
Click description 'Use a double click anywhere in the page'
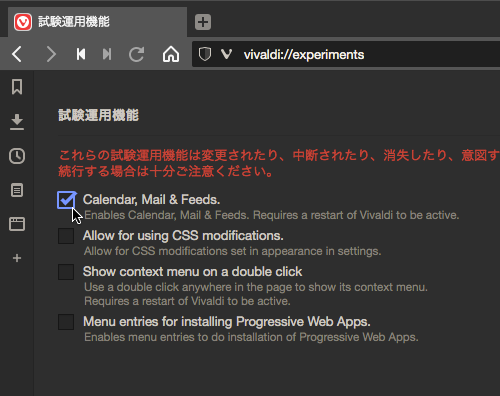(x=256, y=294)
